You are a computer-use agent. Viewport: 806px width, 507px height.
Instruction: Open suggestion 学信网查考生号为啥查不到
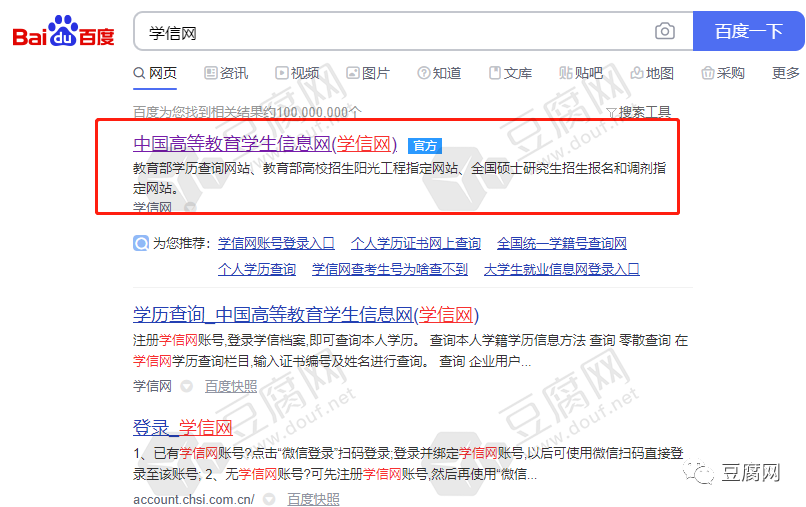point(390,269)
